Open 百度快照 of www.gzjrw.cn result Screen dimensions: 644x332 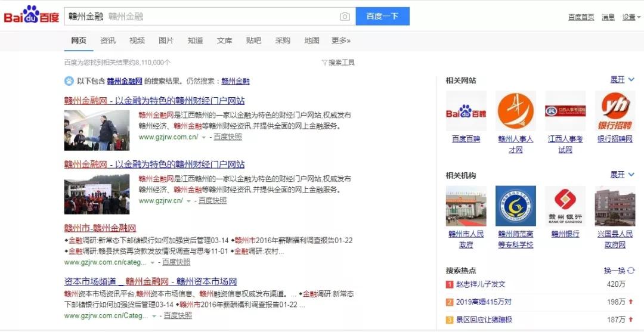(x=212, y=200)
